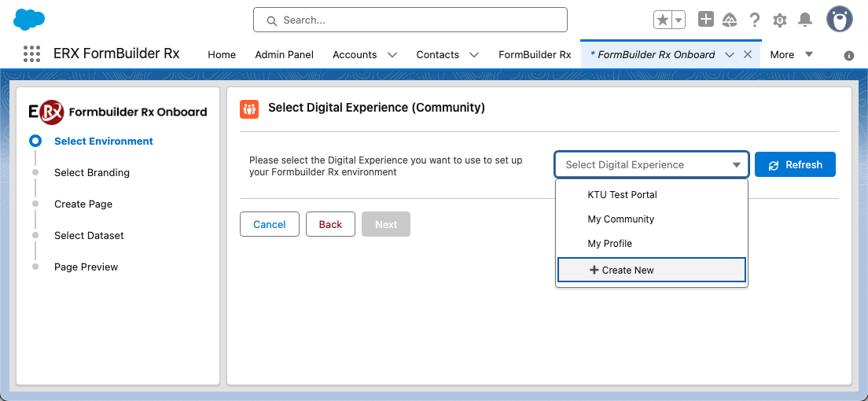Viewport: 868px width, 401px height.
Task: Go to the FormBuilder Rx tab
Action: click(535, 54)
